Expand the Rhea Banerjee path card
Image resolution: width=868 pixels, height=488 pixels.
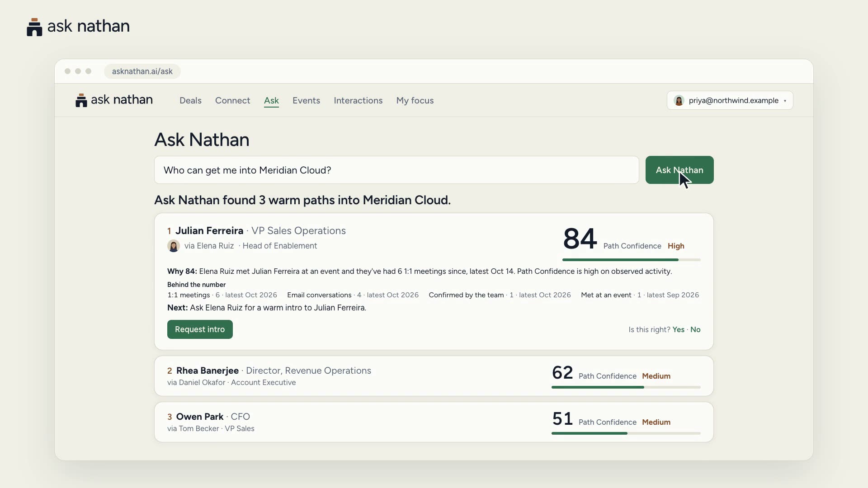434,376
